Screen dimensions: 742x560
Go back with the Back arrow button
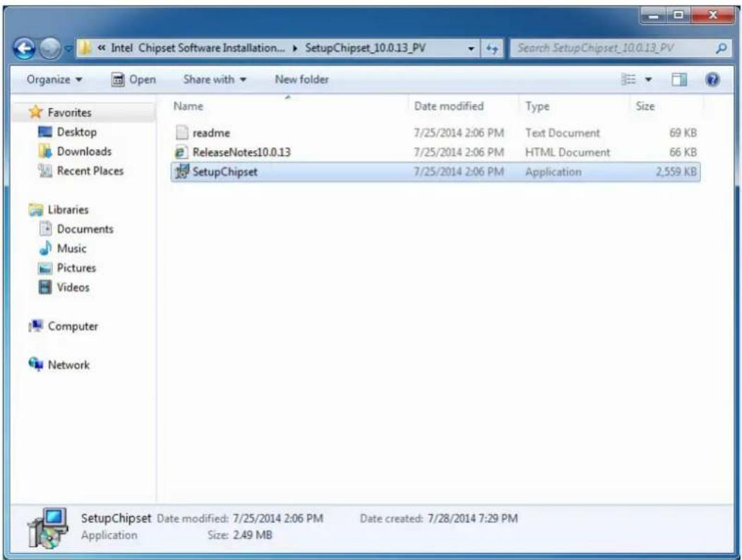(25, 48)
